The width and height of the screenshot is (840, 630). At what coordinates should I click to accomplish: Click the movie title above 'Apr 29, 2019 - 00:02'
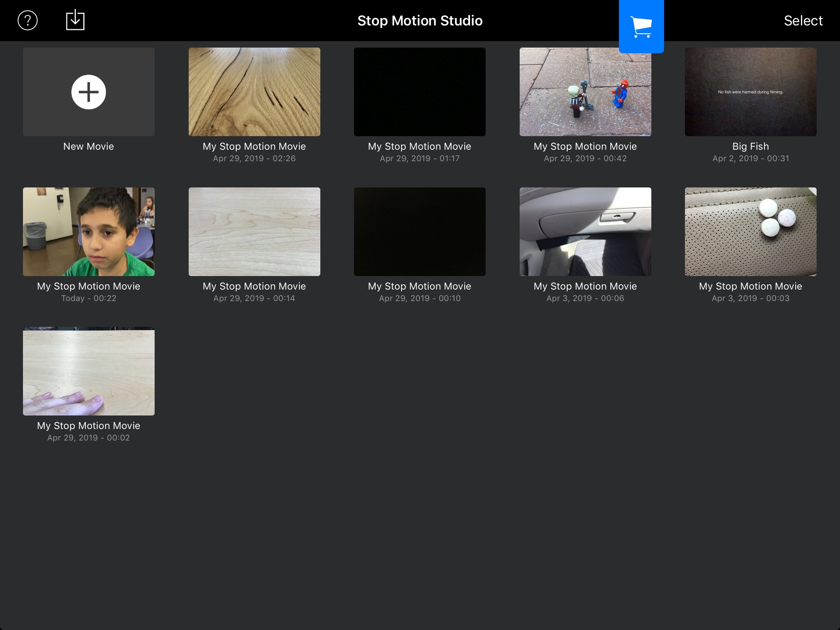coord(89,426)
